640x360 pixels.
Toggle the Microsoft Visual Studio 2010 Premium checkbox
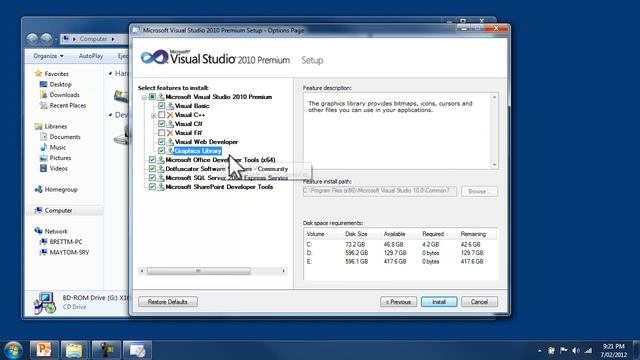click(152, 97)
